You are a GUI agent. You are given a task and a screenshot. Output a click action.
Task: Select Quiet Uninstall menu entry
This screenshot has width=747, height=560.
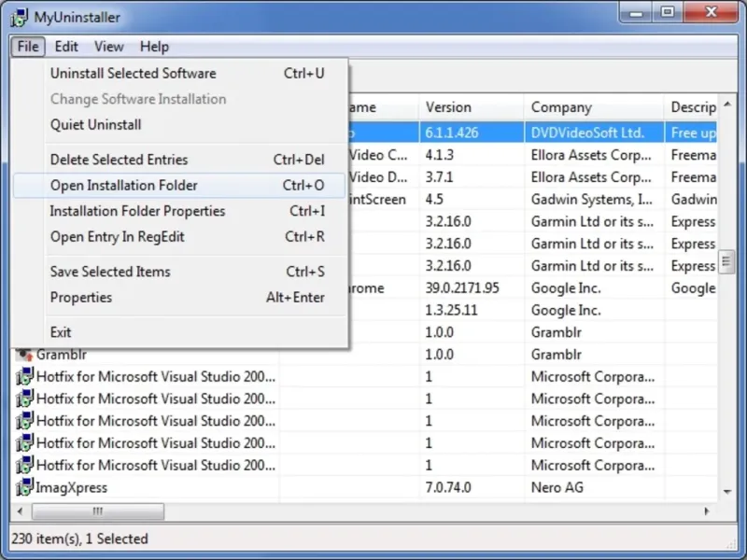coord(95,125)
